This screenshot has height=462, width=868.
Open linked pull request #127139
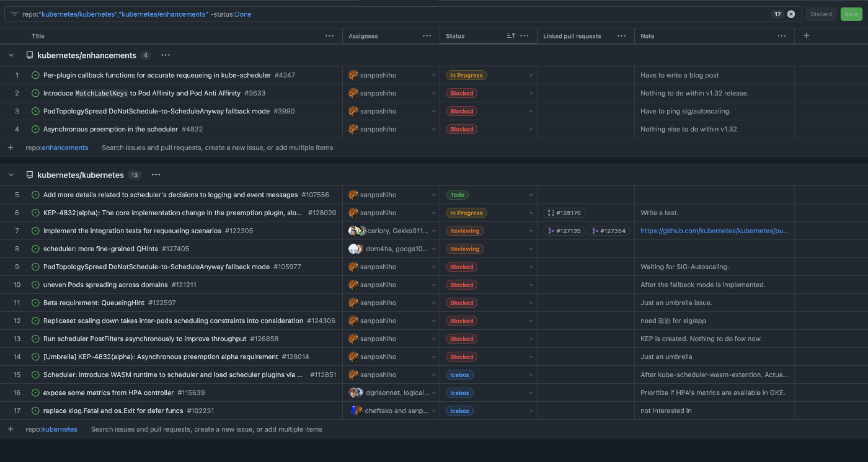pyautogui.click(x=564, y=231)
